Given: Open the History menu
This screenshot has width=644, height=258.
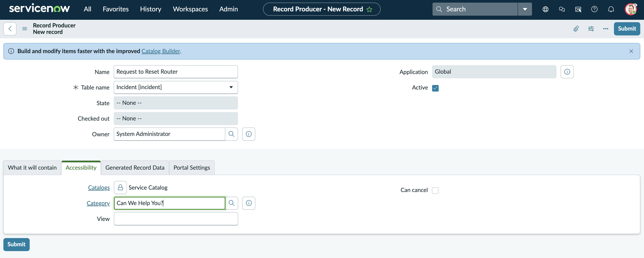Looking at the screenshot, I should (x=150, y=9).
